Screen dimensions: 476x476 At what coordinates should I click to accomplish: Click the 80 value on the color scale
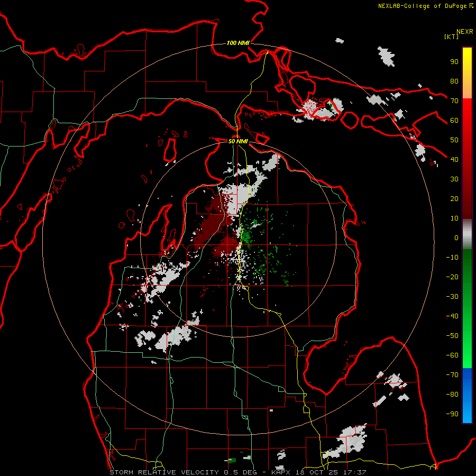pos(454,81)
